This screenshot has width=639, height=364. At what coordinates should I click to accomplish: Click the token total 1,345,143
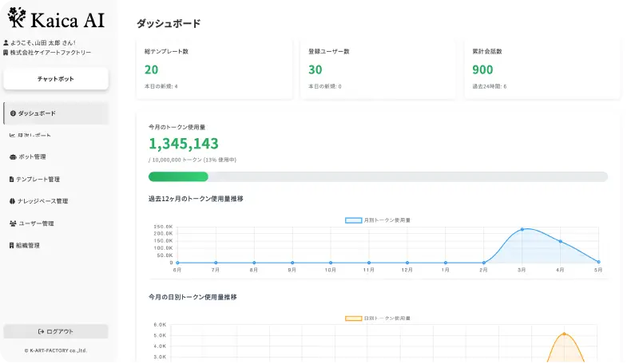click(x=184, y=144)
